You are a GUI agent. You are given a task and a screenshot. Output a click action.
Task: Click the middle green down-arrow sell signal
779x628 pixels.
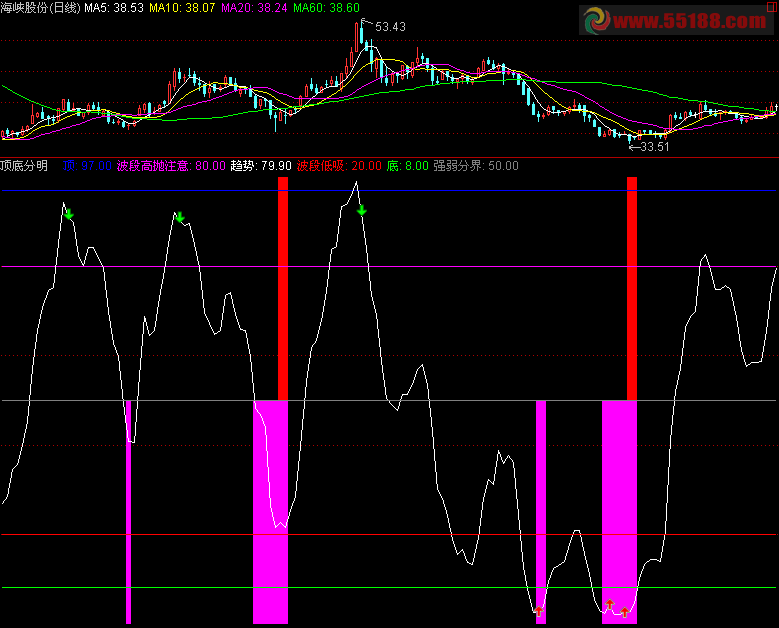point(180,217)
